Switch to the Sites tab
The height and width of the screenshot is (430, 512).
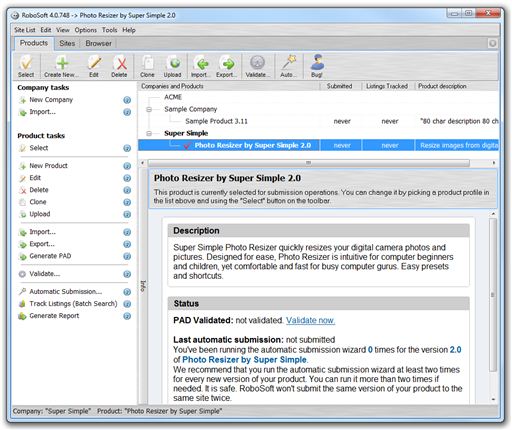(x=67, y=43)
